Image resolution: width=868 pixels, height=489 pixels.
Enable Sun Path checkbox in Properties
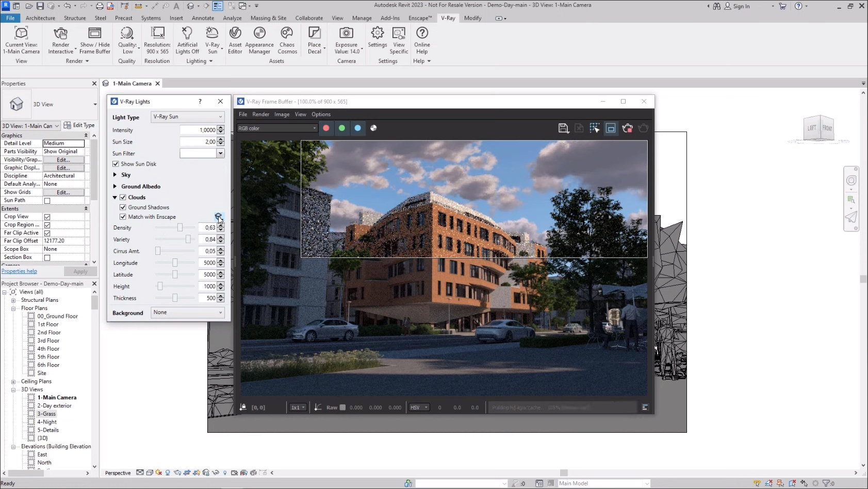pos(47,201)
